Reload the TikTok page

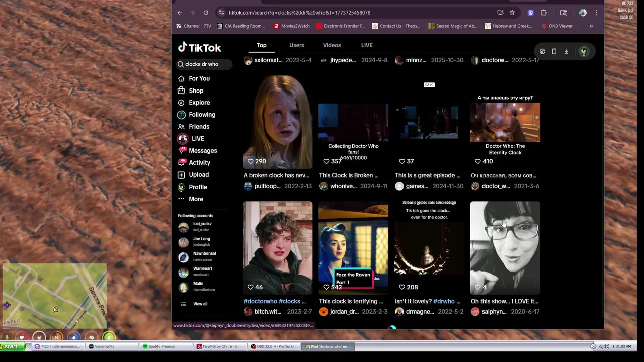tap(206, 13)
